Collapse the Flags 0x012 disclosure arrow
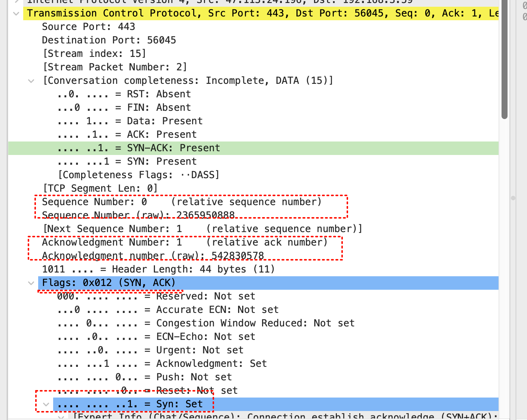The image size is (527, 420). [x=31, y=283]
